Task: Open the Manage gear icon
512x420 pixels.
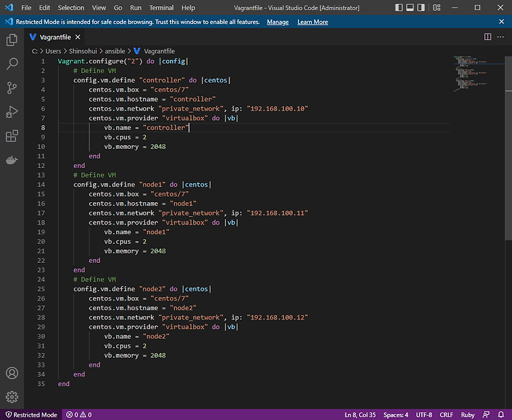Action: pos(12,397)
